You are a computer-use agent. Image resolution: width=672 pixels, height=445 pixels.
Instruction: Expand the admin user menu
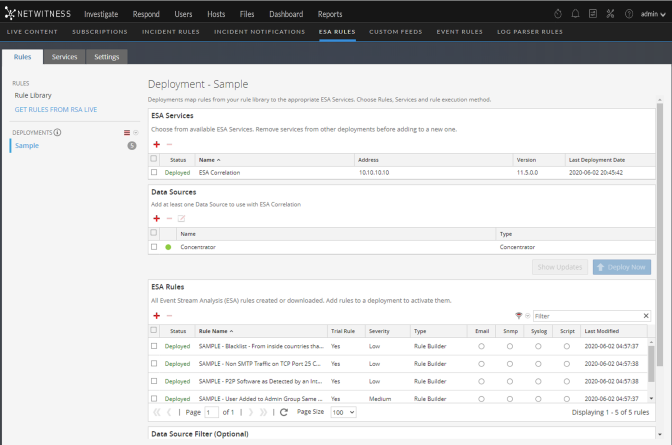651,15
